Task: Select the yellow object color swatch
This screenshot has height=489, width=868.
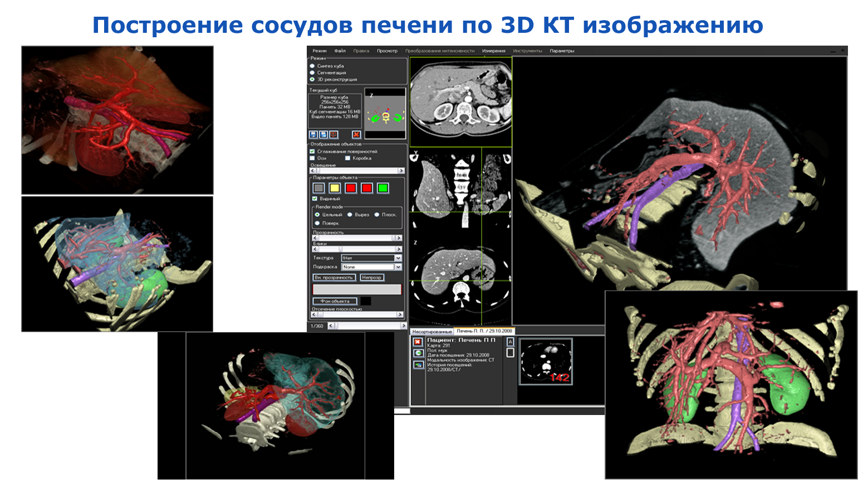Action: (x=335, y=188)
